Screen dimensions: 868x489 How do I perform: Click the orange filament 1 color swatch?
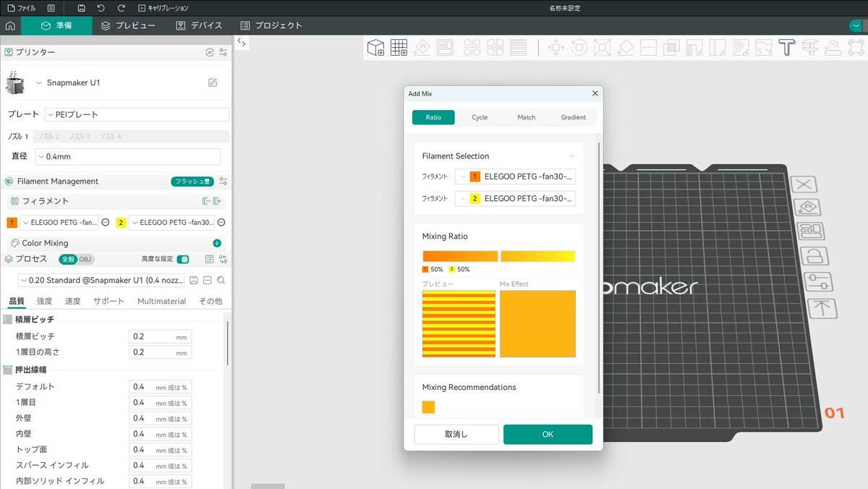12,222
